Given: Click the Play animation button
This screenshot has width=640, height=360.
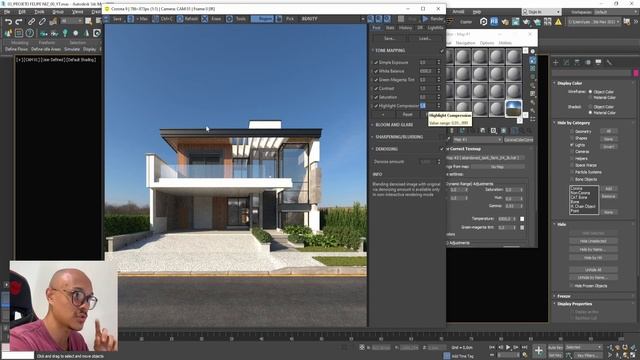Looking at the screenshot, I should [508, 347].
